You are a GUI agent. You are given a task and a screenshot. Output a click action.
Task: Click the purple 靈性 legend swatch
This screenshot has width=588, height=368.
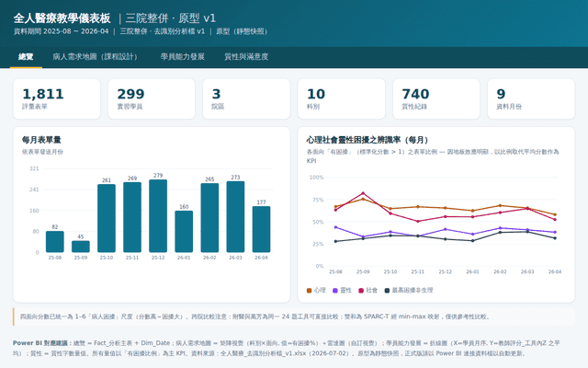(335, 291)
